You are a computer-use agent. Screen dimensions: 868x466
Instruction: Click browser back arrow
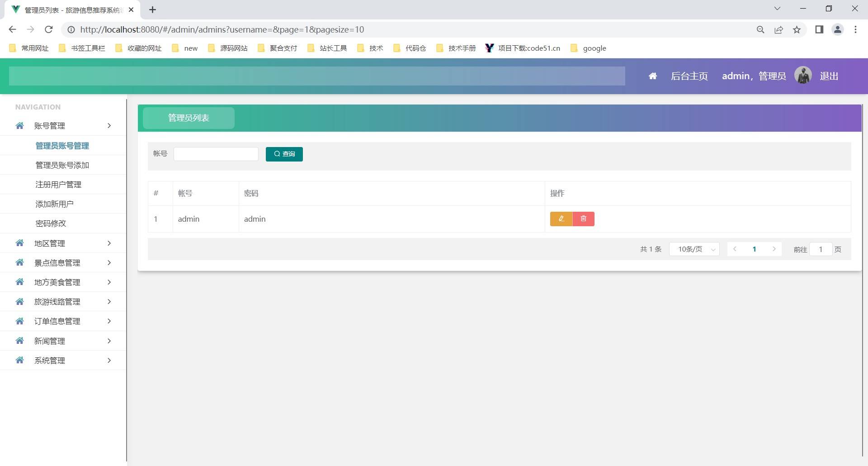tap(13, 29)
